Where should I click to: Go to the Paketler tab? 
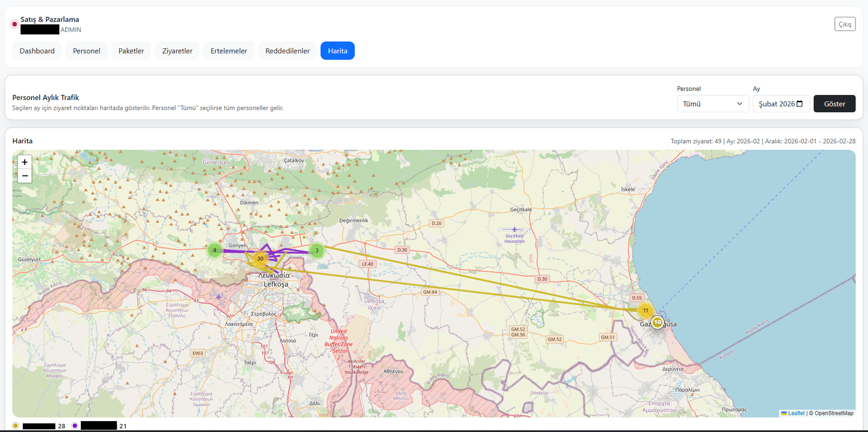(x=131, y=51)
